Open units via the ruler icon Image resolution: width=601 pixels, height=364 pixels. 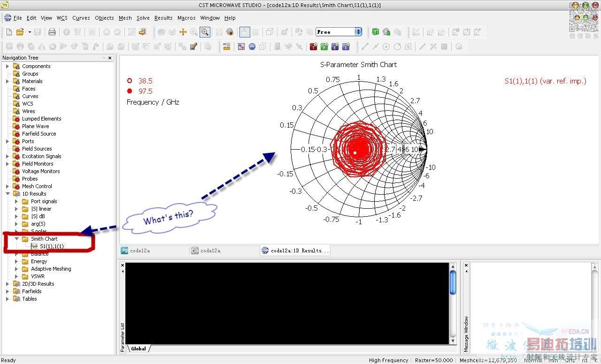click(227, 46)
